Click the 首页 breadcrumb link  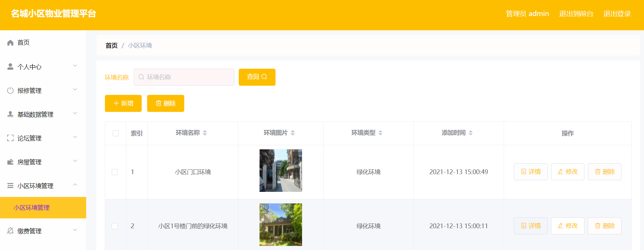(x=111, y=46)
